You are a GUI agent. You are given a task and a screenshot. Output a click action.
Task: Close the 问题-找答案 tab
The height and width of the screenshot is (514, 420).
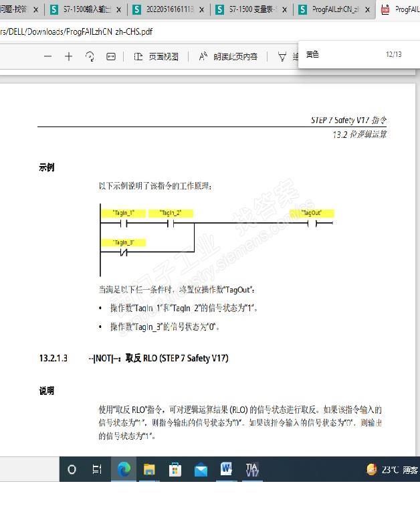tap(36, 10)
